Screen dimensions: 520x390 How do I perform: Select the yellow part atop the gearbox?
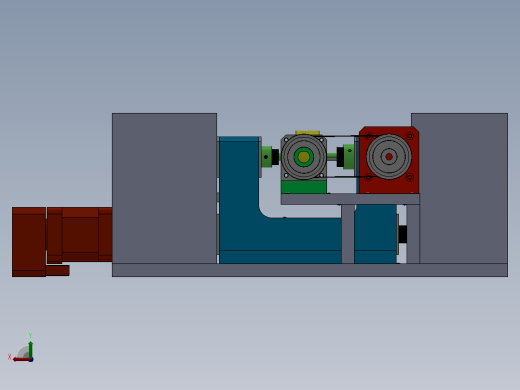(x=307, y=133)
